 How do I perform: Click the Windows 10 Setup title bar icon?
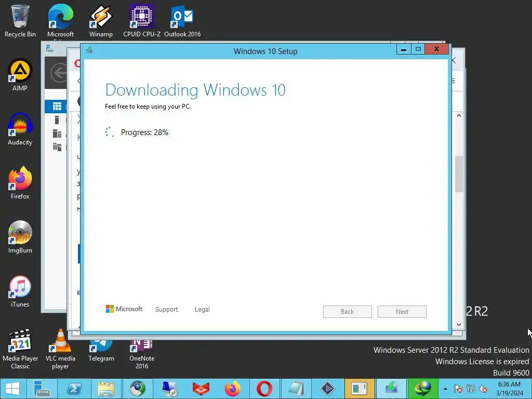[x=89, y=50]
